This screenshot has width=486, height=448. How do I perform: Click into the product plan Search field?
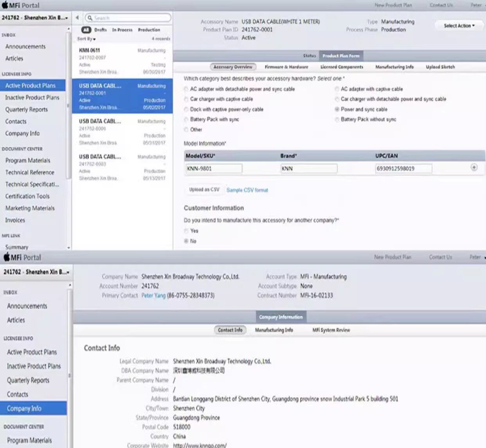coord(128,18)
